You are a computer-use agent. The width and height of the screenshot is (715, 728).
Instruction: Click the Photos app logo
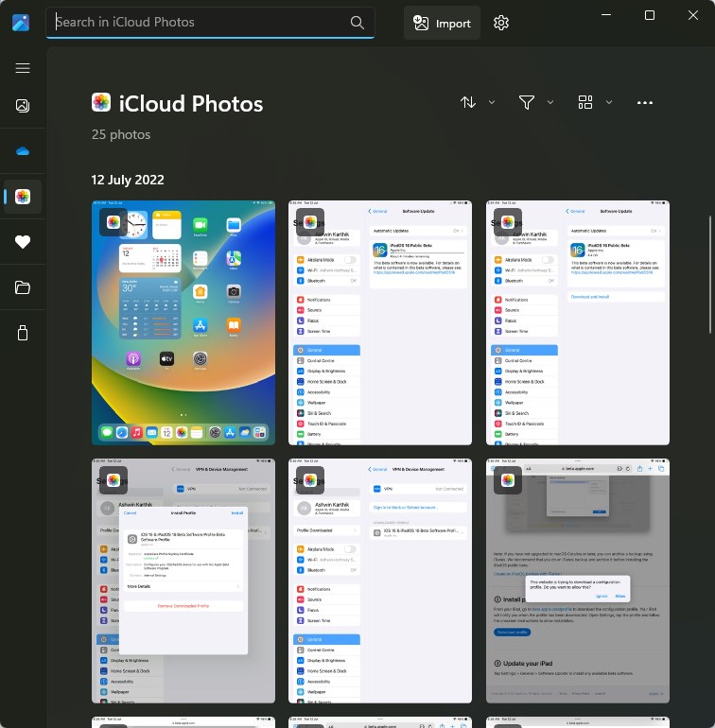[x=21, y=23]
